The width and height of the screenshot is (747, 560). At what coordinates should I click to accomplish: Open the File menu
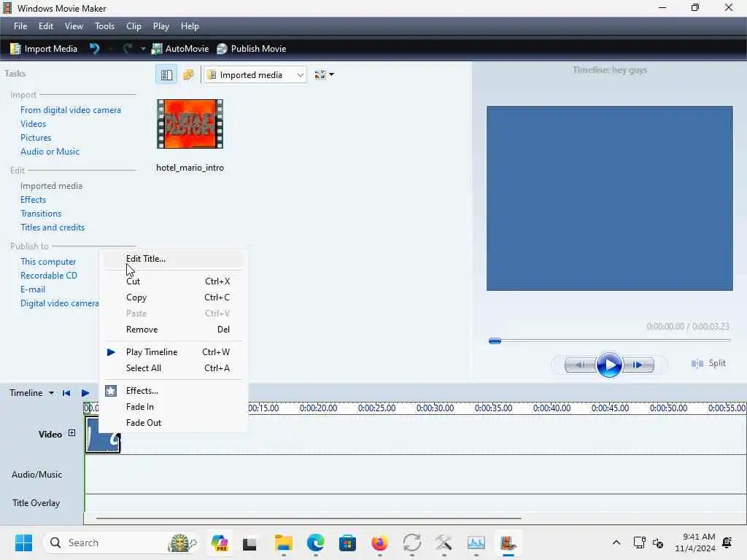point(20,26)
